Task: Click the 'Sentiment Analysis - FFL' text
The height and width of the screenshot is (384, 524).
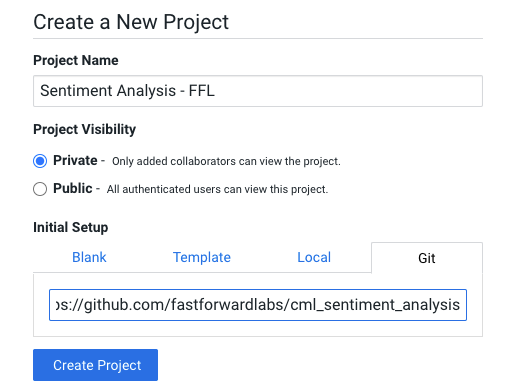Action: click(127, 91)
